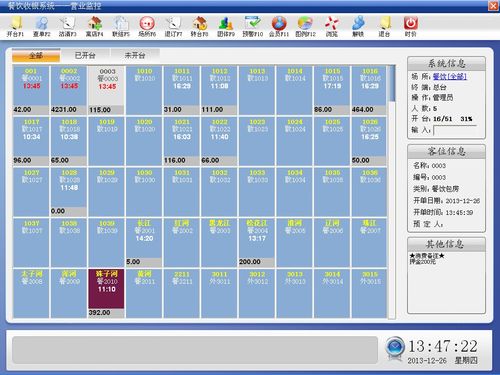
Task: Click the blue clock icon beside 13:47:22
Action: (x=395, y=348)
